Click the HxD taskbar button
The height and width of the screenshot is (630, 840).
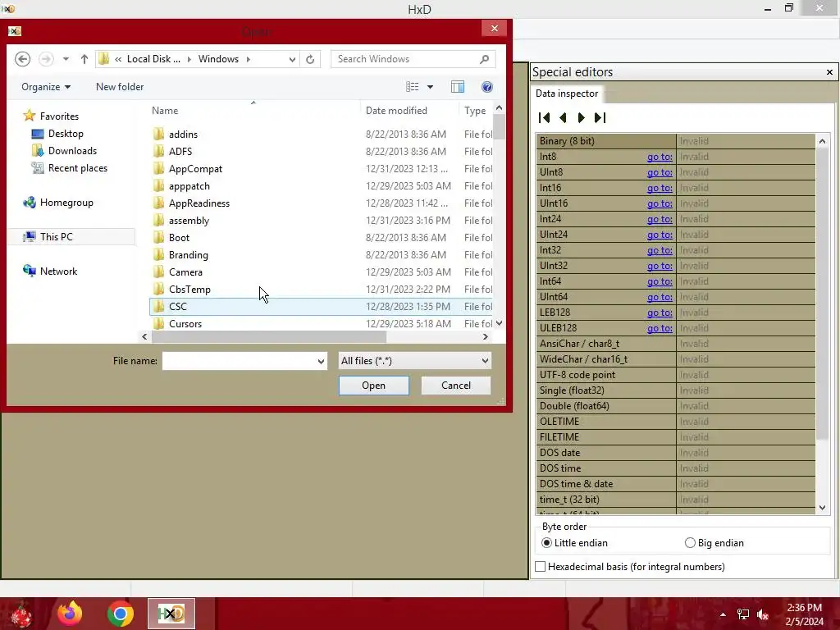[x=171, y=614]
